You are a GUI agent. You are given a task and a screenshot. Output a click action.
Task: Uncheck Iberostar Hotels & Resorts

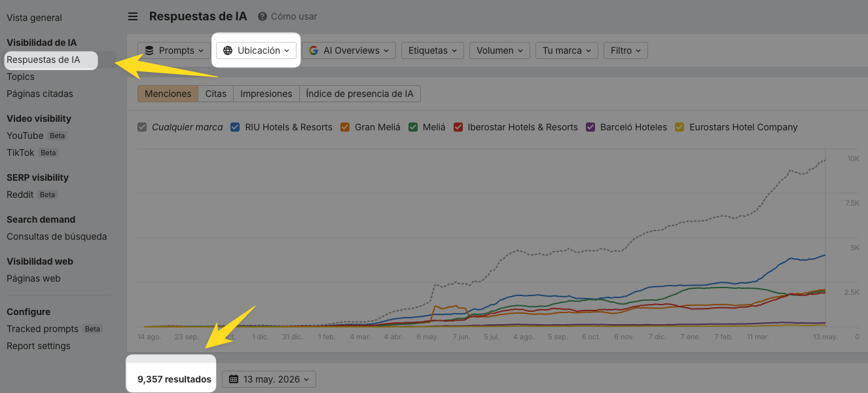[458, 127]
